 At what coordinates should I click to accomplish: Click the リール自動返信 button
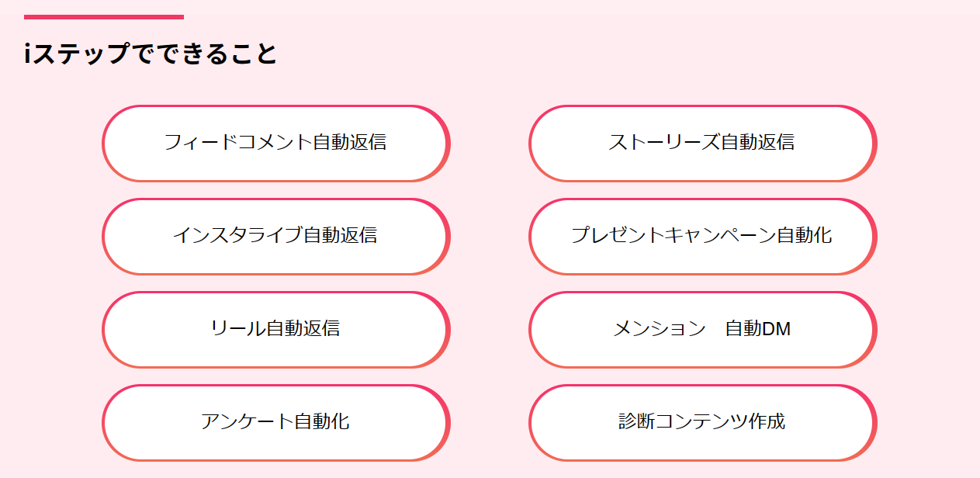275,329
